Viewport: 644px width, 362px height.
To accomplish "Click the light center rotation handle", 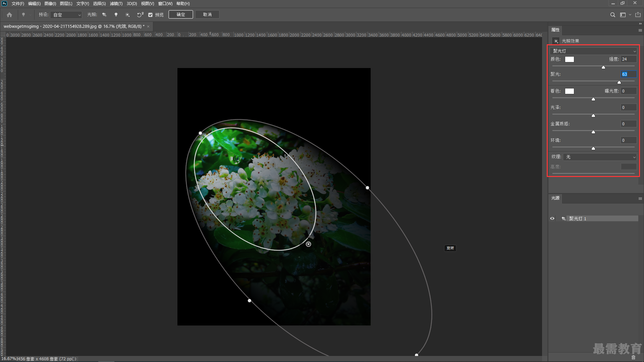I will 308,244.
